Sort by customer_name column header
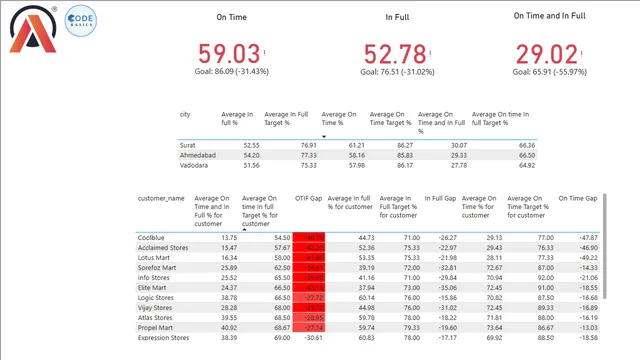Image resolution: width=640 pixels, height=360 pixels. click(161, 198)
